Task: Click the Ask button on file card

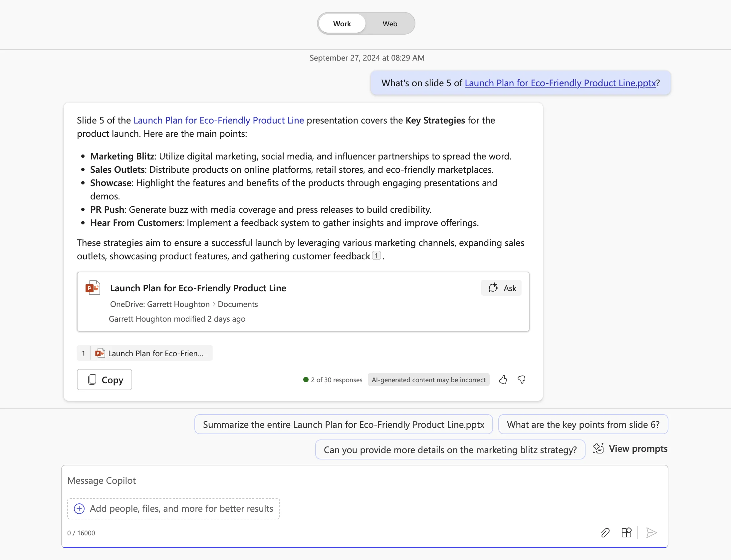Action: click(x=501, y=288)
